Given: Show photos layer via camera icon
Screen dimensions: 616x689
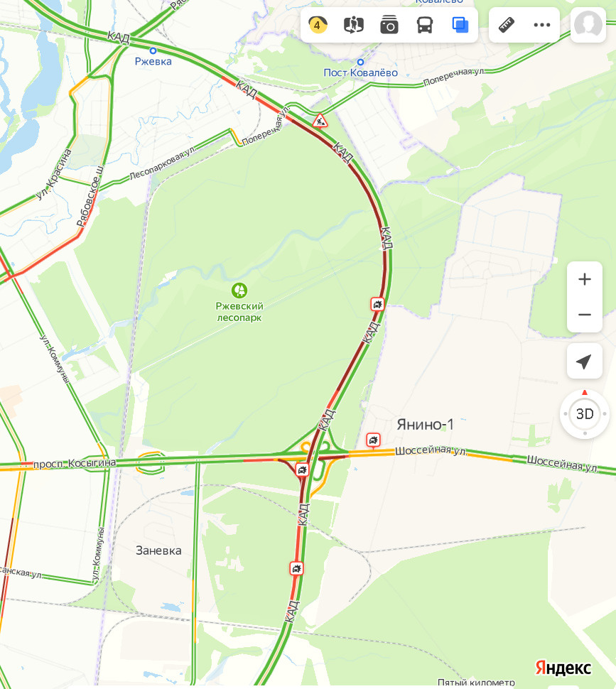Looking at the screenshot, I should click(389, 25).
